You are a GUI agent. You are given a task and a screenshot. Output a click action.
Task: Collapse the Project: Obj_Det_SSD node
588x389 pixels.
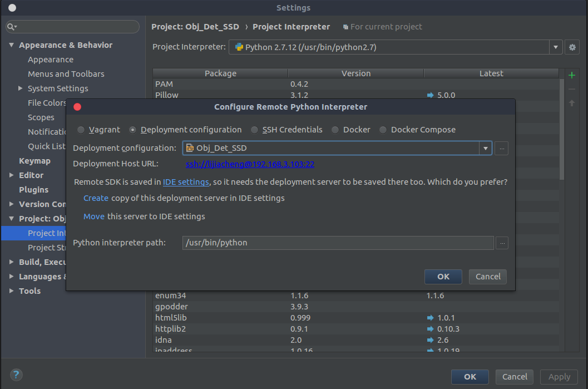coord(11,218)
